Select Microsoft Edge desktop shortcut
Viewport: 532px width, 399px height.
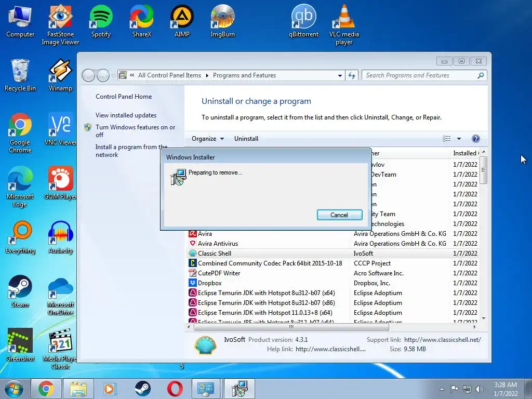click(x=20, y=187)
